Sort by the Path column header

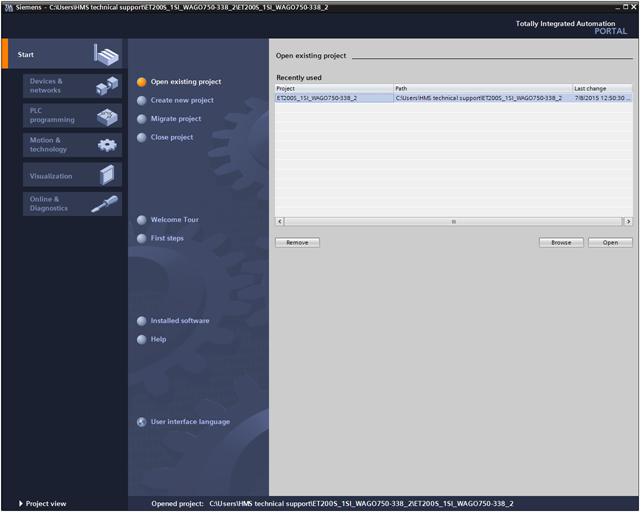[x=482, y=88]
